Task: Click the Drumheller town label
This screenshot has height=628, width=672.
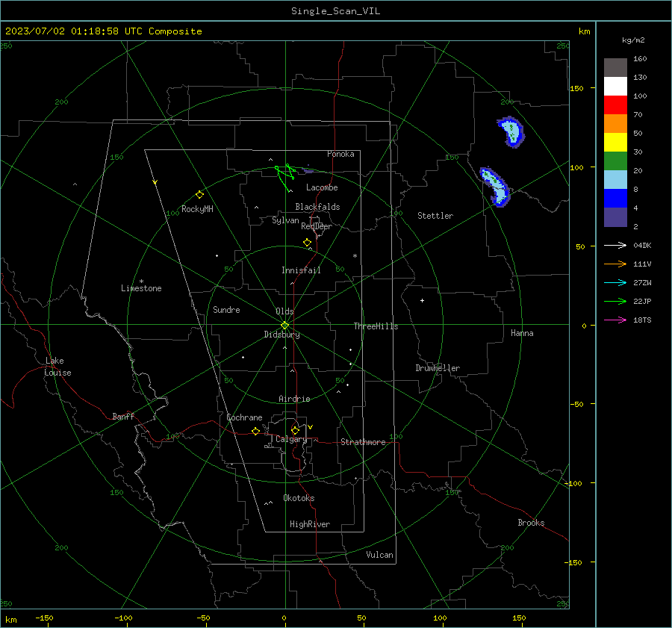Action: click(x=438, y=368)
